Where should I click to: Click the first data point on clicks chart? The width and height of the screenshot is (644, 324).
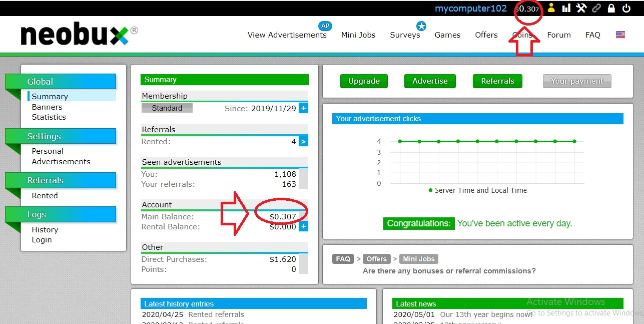[400, 141]
